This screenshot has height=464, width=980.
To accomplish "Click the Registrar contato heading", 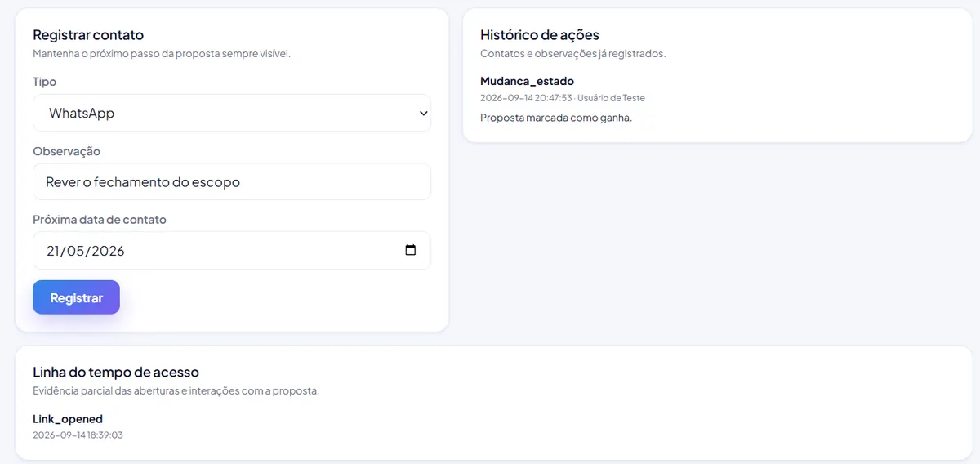I will point(88,35).
